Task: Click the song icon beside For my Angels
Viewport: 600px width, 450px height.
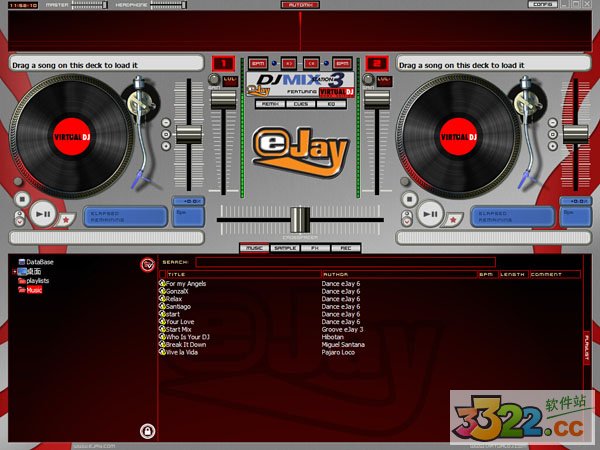Action: point(162,283)
